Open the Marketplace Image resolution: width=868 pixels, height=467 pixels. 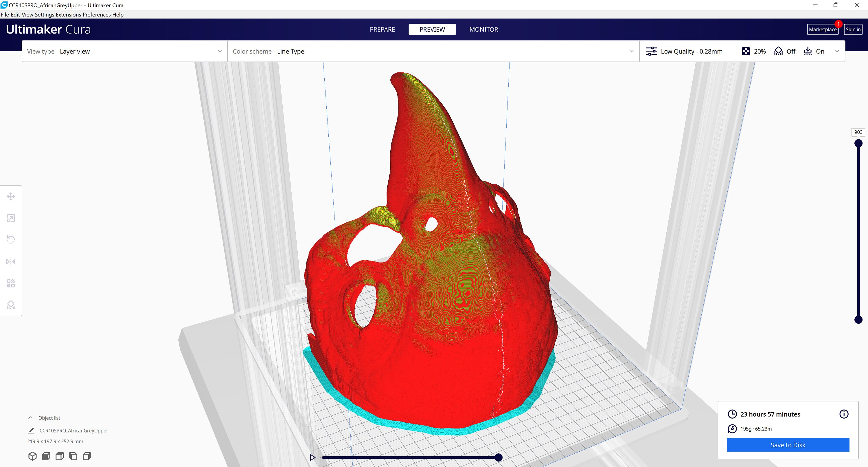click(x=823, y=29)
